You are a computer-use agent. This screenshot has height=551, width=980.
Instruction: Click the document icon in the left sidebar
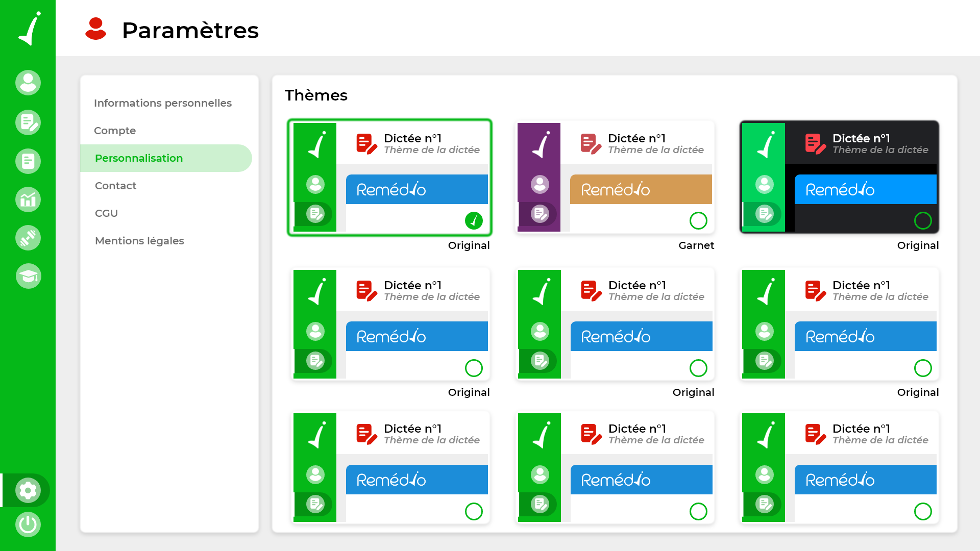[x=28, y=161]
